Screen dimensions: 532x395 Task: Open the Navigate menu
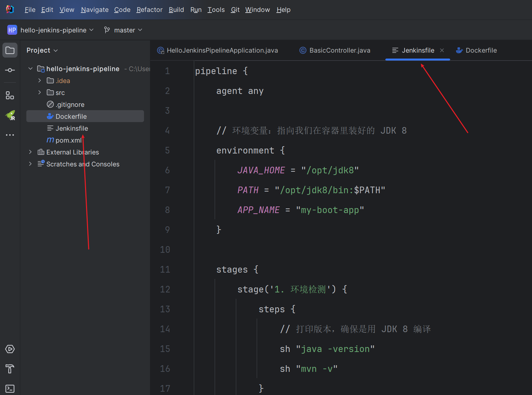95,10
